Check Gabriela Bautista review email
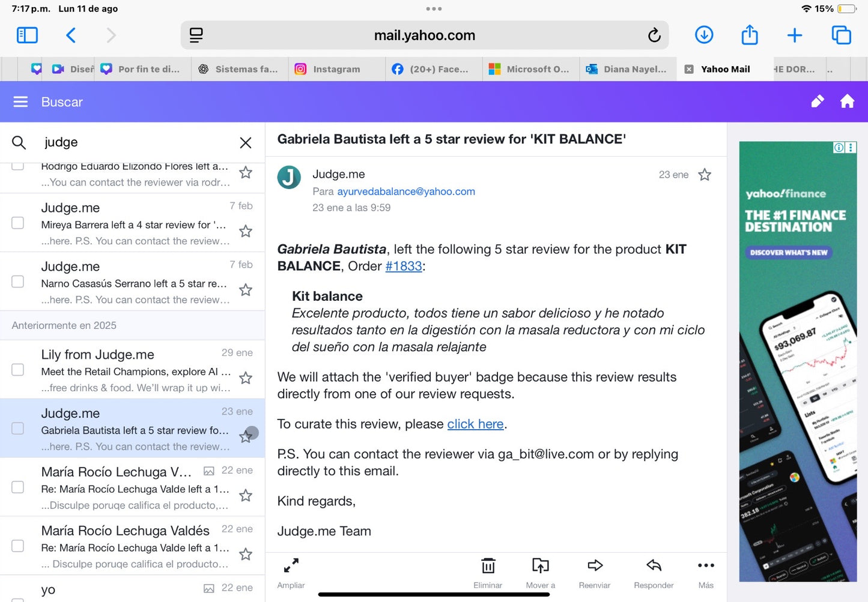Viewport: 868px width, 602px height. click(18, 429)
